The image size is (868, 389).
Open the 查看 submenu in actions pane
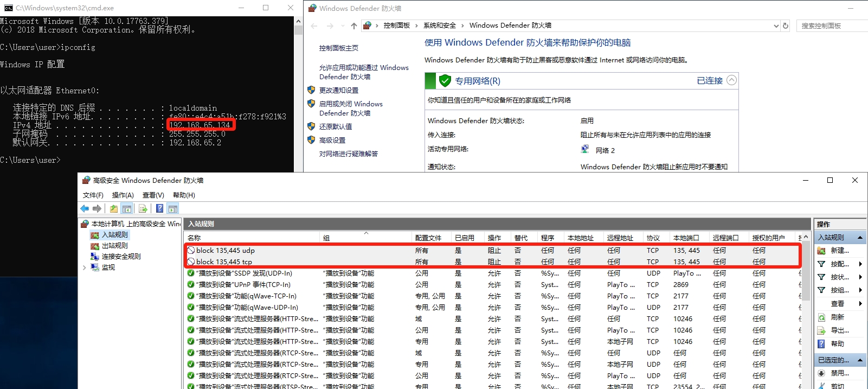tap(840, 304)
